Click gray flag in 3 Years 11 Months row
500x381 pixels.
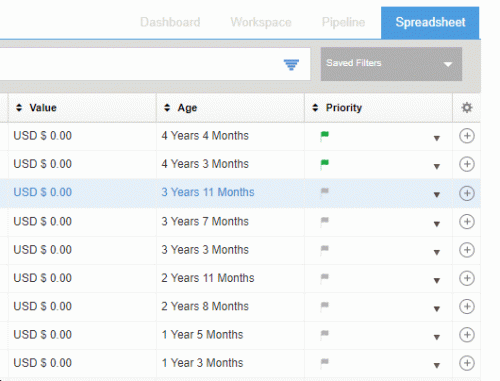(x=324, y=192)
